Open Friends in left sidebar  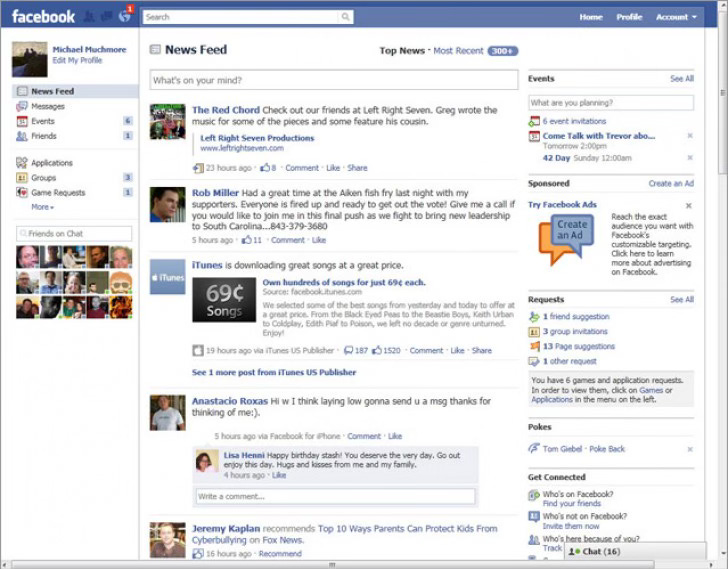pyautogui.click(x=44, y=136)
